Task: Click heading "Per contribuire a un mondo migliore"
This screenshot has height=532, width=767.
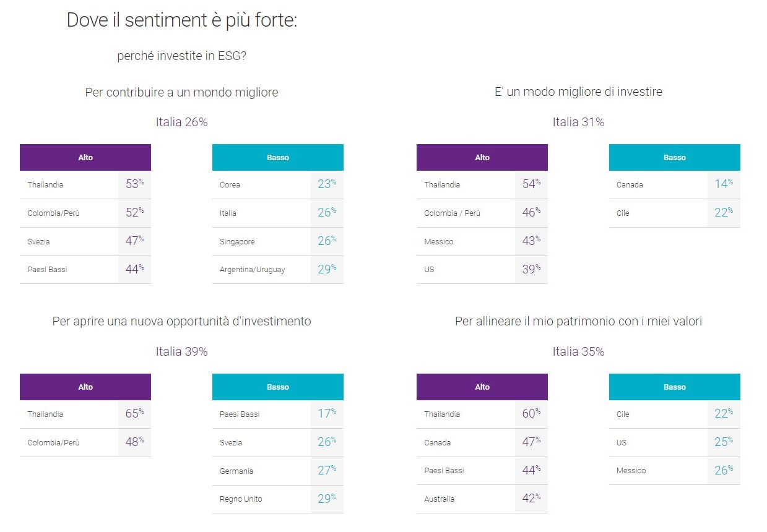Action: tap(181, 92)
